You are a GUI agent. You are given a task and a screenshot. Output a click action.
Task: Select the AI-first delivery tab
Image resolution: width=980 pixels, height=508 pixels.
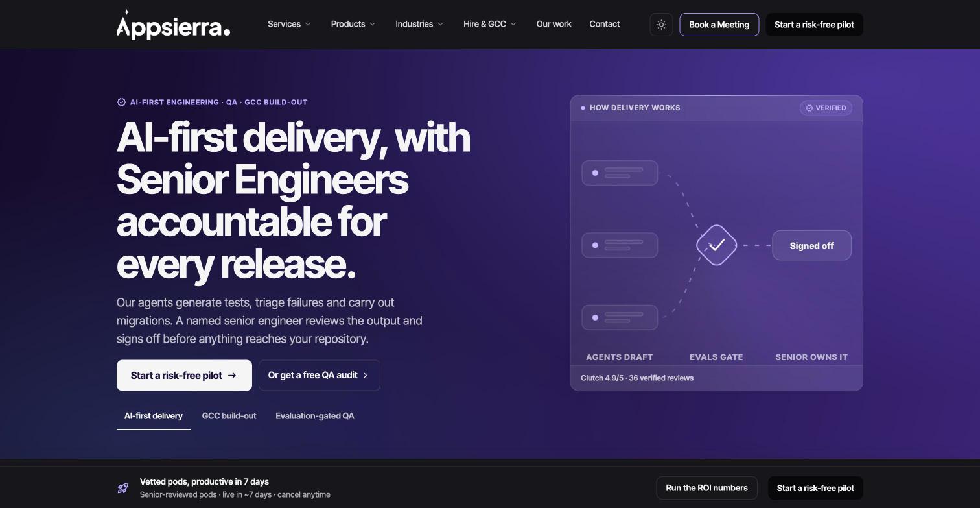[x=154, y=416]
